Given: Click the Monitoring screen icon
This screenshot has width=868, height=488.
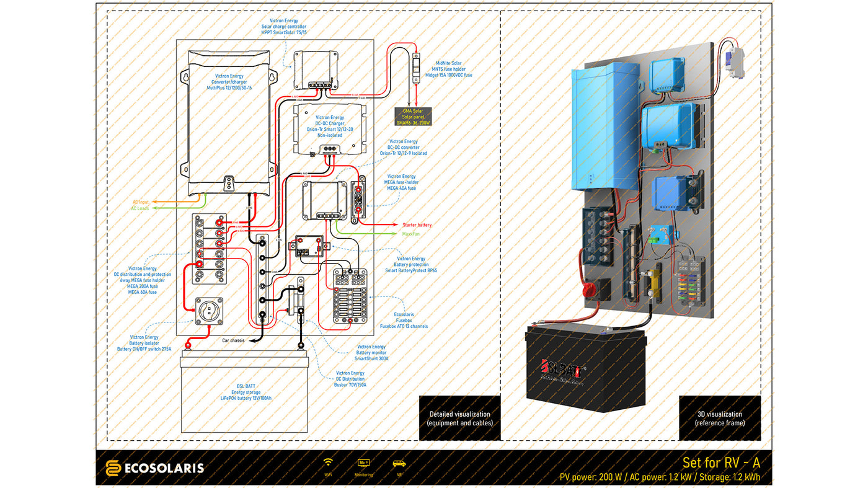Looking at the screenshot, I should 363,463.
